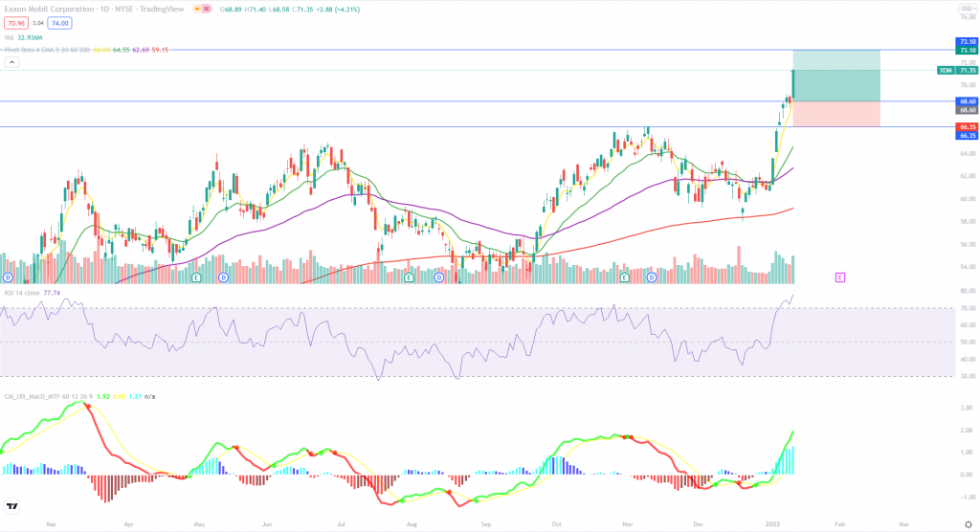Click the 80.00 RSI scale value
The image size is (980, 532).
[969, 291]
